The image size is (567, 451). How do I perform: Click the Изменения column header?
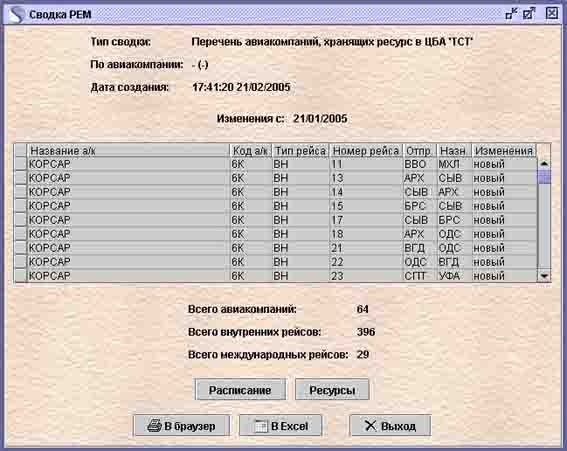coord(504,150)
